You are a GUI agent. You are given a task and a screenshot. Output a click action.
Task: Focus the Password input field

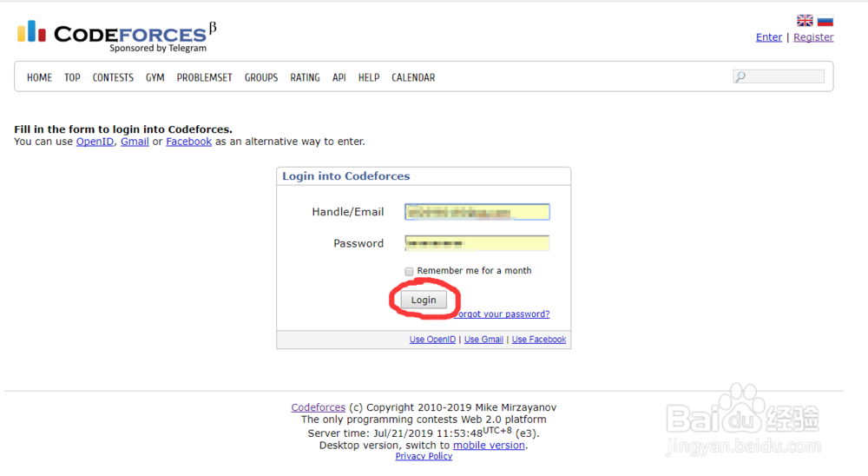477,243
